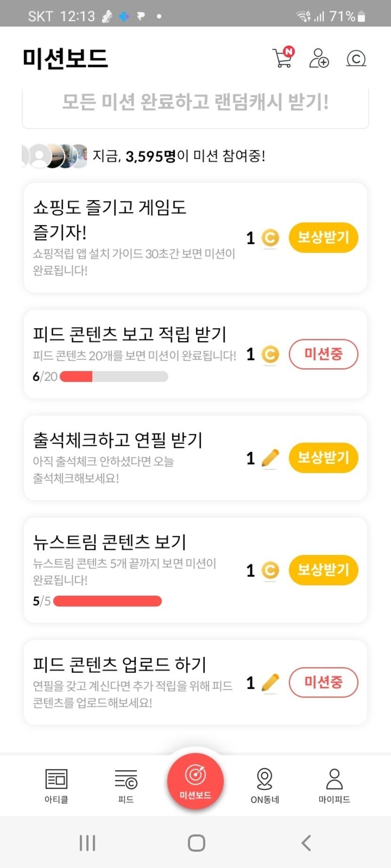
Task: Tap the coin icon in 뉴스트림 콘텐츠 보기
Action: tap(270, 571)
